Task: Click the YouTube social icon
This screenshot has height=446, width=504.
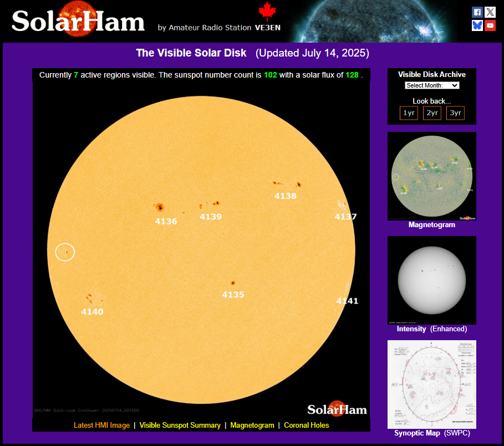Action: click(x=490, y=25)
